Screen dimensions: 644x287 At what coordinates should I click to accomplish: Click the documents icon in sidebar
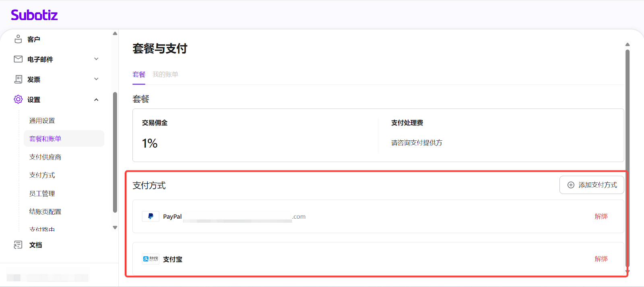coord(18,245)
